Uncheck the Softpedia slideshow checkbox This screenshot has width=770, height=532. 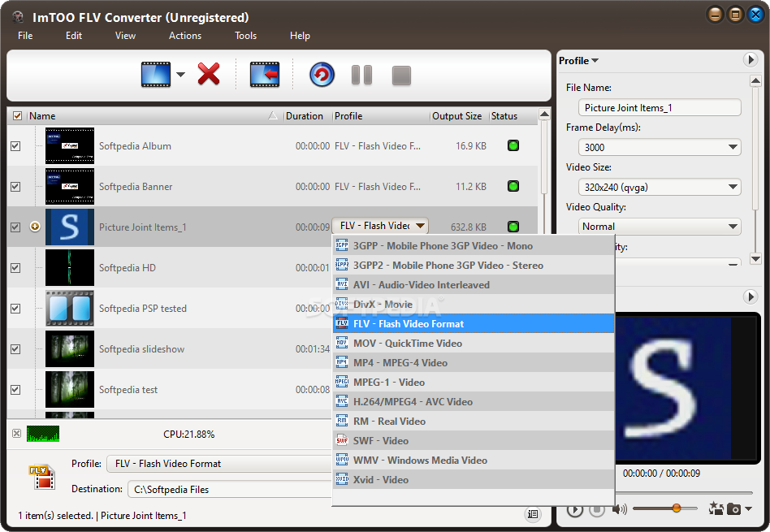(15, 348)
